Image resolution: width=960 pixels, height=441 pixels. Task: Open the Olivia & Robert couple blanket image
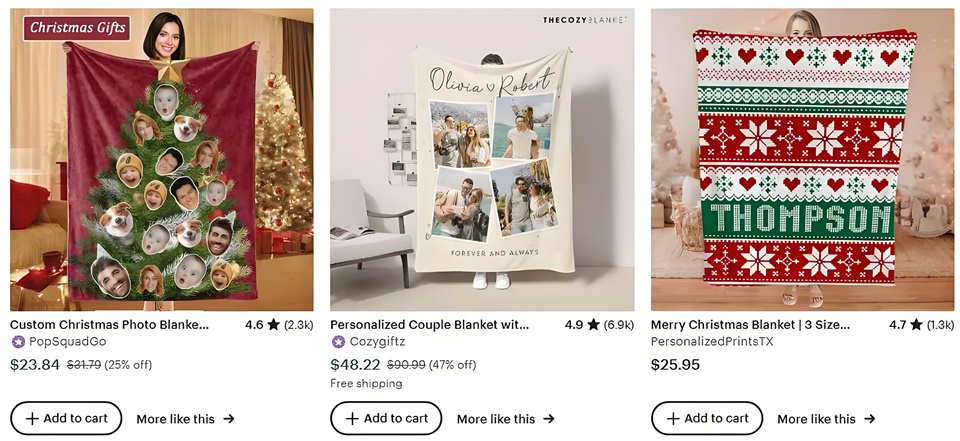(482, 159)
